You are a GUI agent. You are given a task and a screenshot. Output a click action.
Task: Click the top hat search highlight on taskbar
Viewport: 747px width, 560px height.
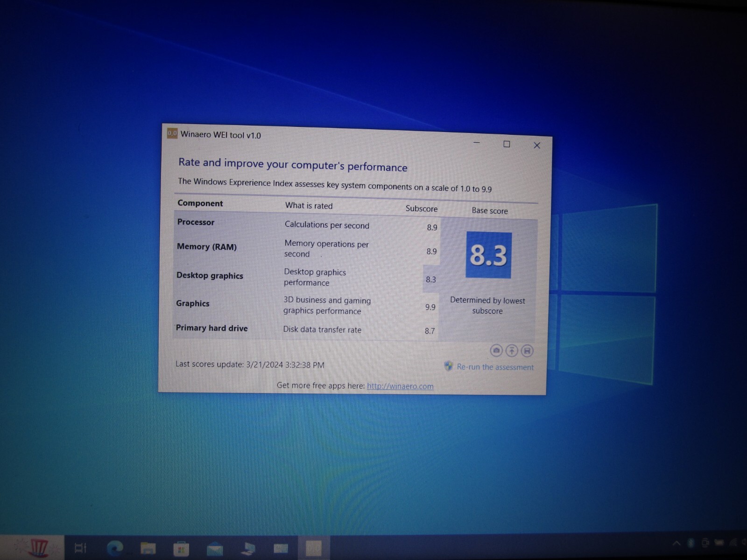(38, 548)
